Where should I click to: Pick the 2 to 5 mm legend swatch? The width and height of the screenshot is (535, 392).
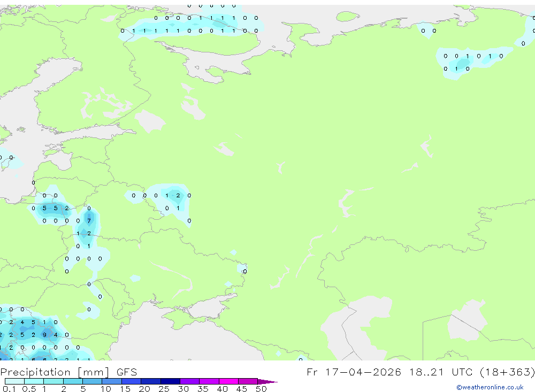coord(73,381)
